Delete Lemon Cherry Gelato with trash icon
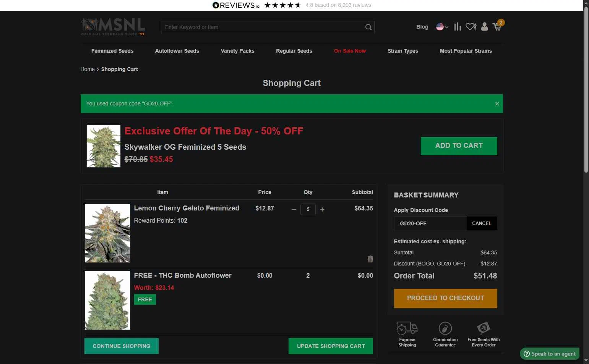The image size is (589, 364). point(370,259)
